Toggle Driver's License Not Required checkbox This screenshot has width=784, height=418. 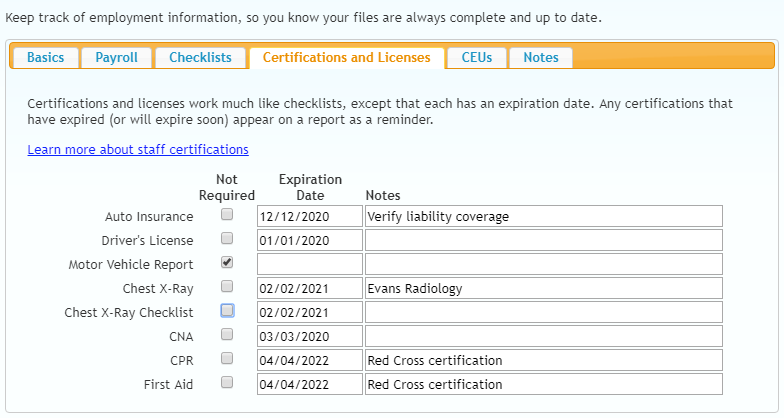(x=227, y=239)
